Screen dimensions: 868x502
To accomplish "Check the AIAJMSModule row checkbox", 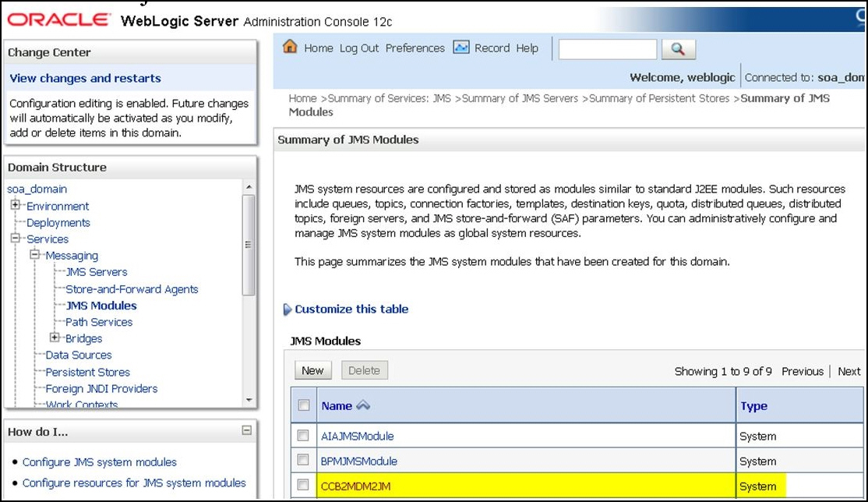I will (x=303, y=436).
